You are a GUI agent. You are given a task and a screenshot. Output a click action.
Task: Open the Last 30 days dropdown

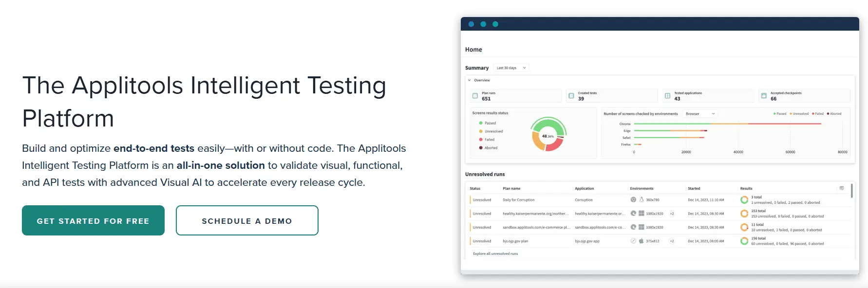tap(511, 68)
